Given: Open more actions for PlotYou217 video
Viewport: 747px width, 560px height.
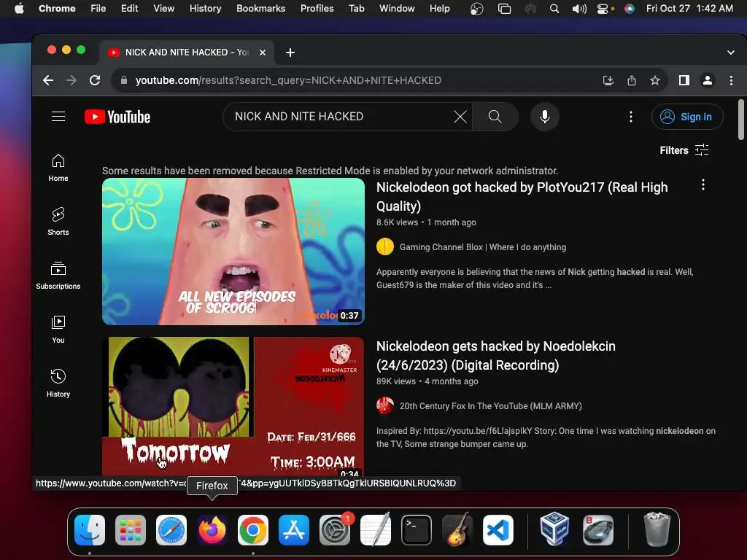Looking at the screenshot, I should click(x=703, y=185).
